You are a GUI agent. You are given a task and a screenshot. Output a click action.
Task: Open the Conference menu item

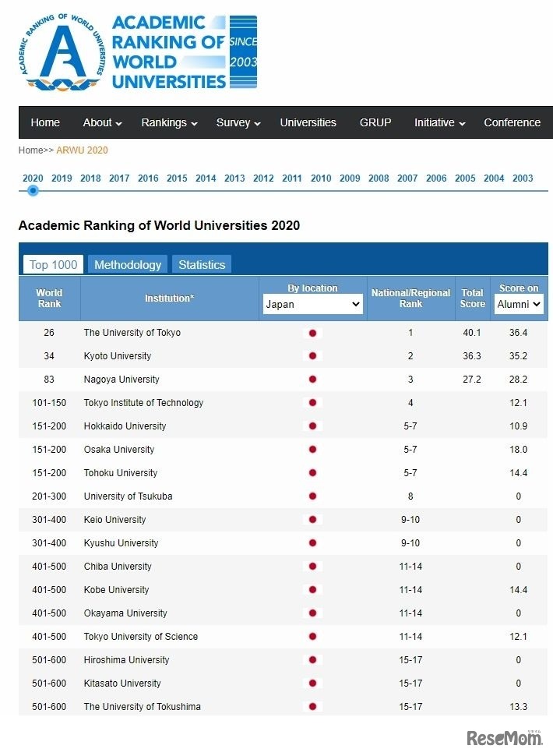pos(512,122)
